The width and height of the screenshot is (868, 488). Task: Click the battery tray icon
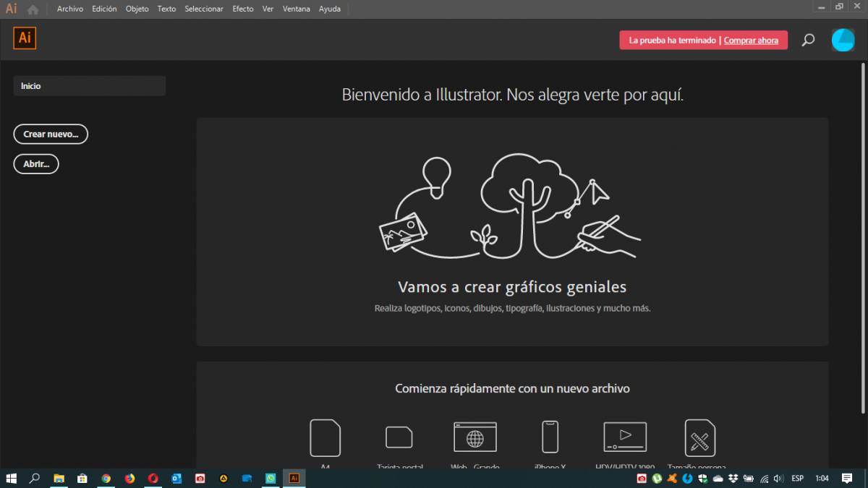pos(749,479)
